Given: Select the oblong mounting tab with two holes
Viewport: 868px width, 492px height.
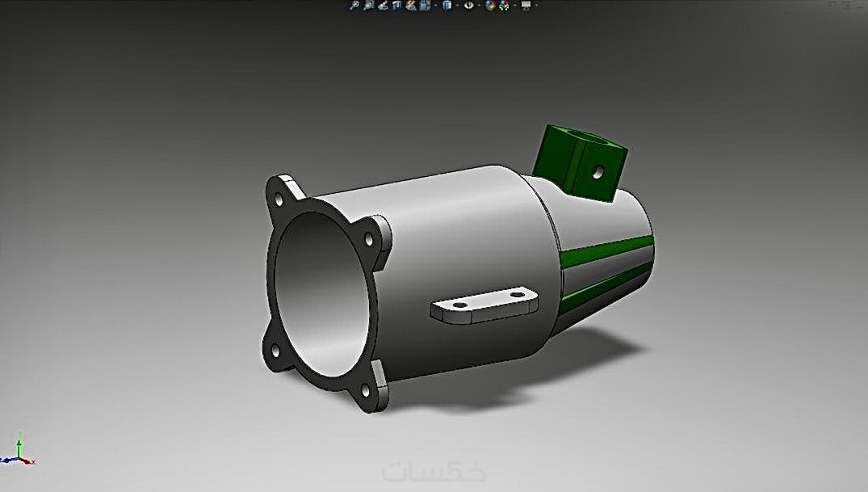Looking at the screenshot, I should pos(484,305).
